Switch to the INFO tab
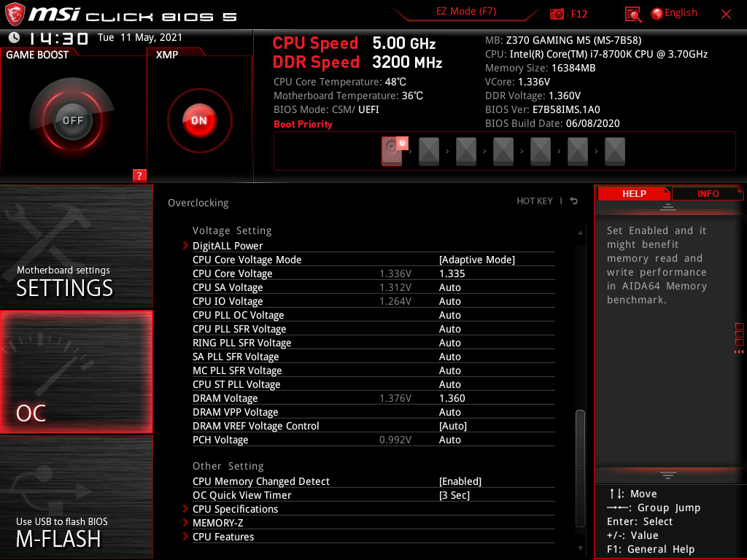 pos(708,193)
